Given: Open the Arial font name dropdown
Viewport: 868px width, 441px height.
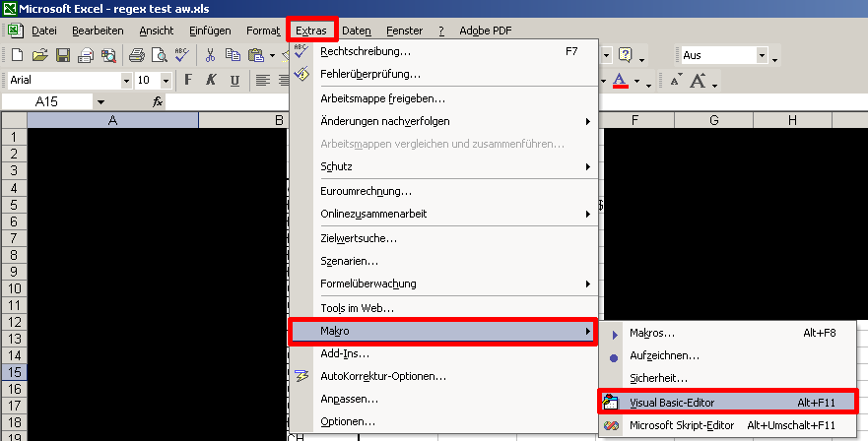Looking at the screenshot, I should (x=126, y=81).
